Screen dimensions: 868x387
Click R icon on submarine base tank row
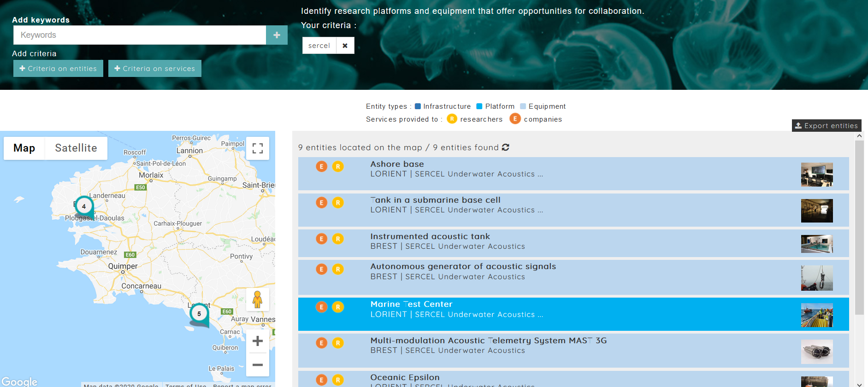click(x=338, y=202)
